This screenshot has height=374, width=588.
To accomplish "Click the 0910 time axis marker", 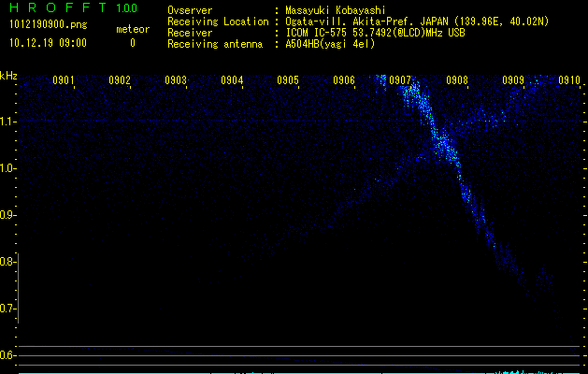I will (569, 80).
